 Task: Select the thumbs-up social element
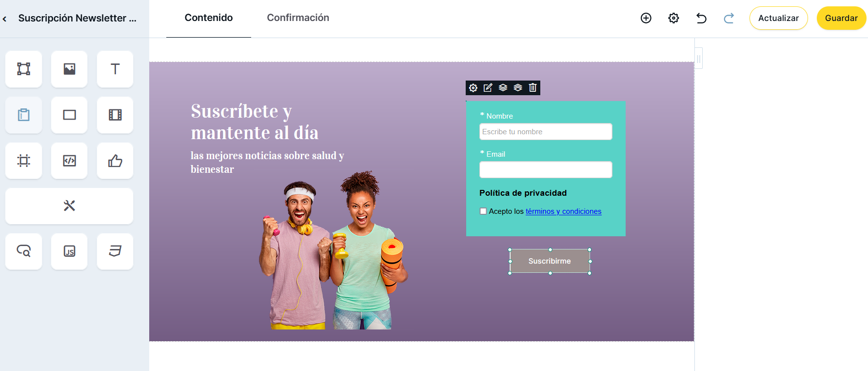(x=115, y=161)
